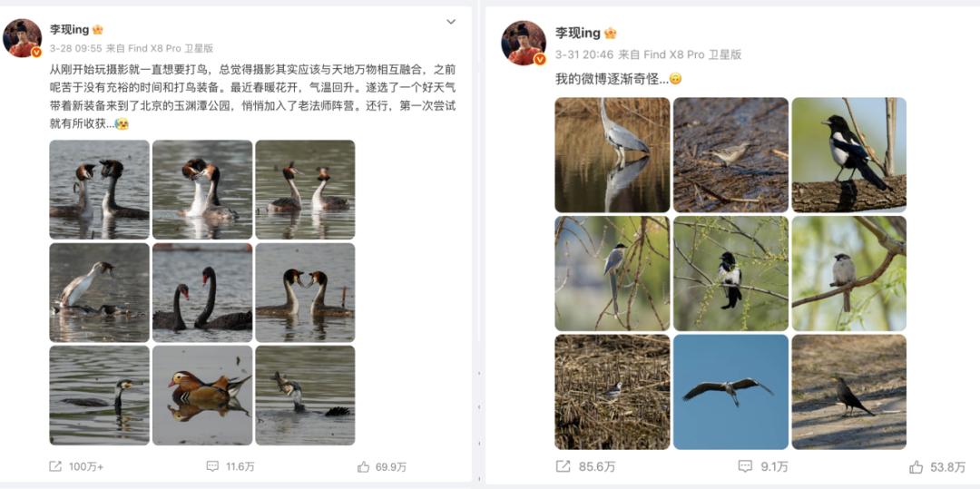View the grey heron standing in water photo
The height and width of the screenshot is (489, 980).
pos(612,155)
